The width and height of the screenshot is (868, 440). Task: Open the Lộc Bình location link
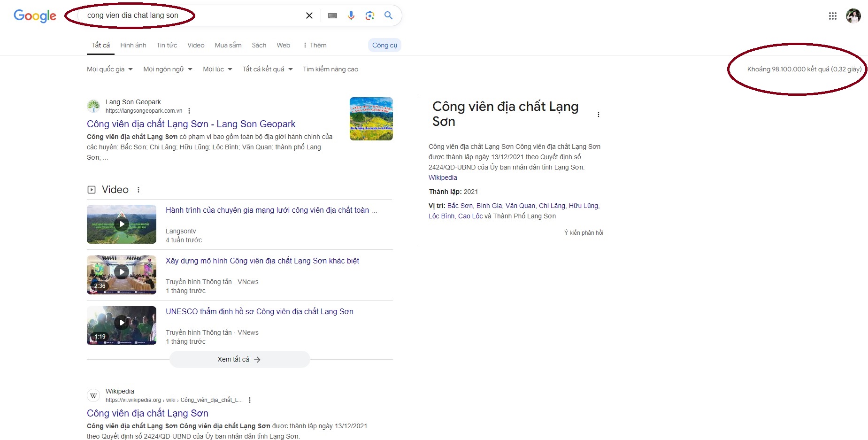(441, 216)
